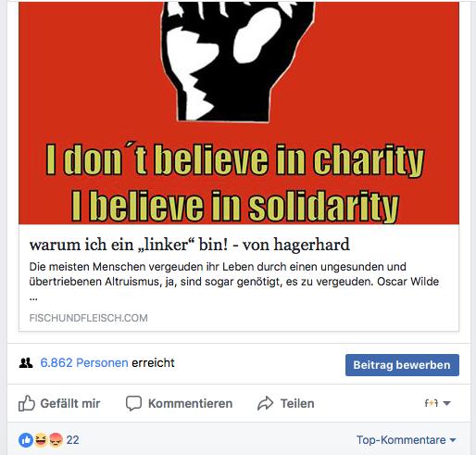Click the Top-Kommentare dropdown caret

click(453, 440)
